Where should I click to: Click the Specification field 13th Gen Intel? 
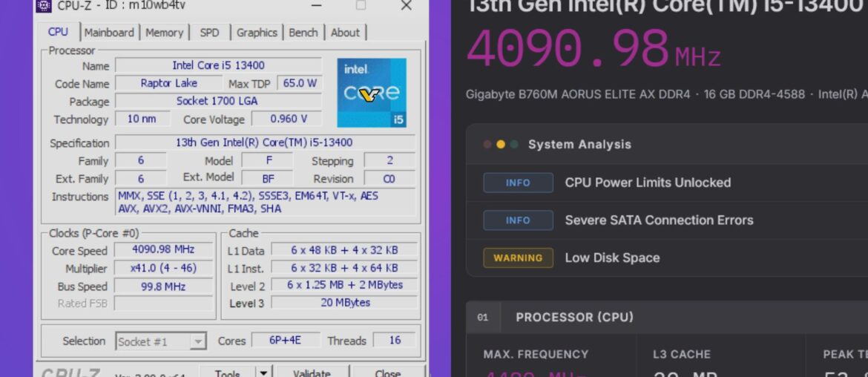265,142
